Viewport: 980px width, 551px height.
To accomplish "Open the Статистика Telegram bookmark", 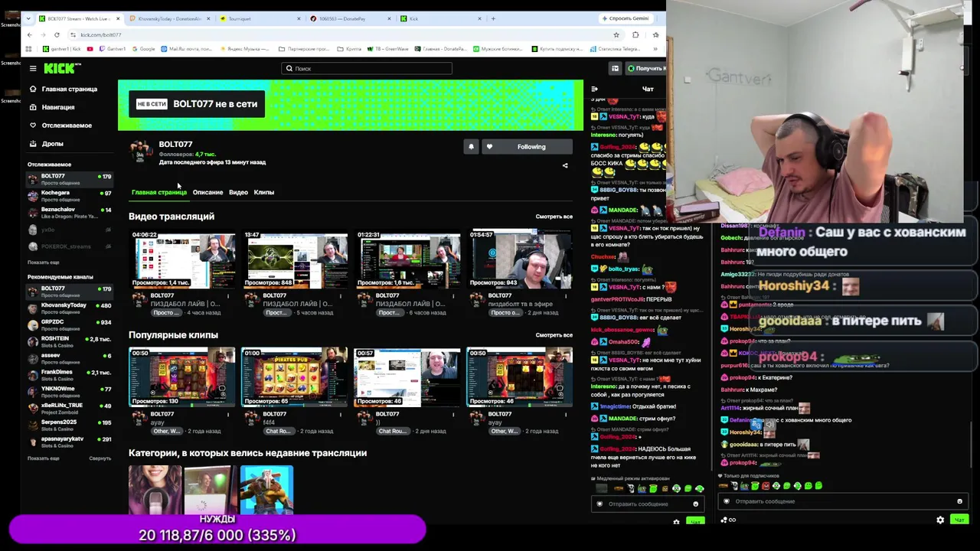I will click(x=615, y=49).
